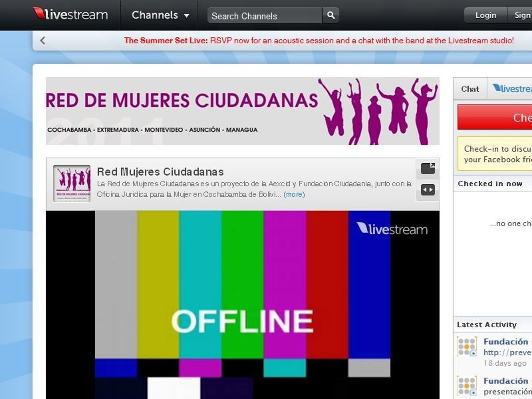The width and height of the screenshot is (532, 399).
Task: Click the search magnifier icon button
Action: pyautogui.click(x=331, y=16)
